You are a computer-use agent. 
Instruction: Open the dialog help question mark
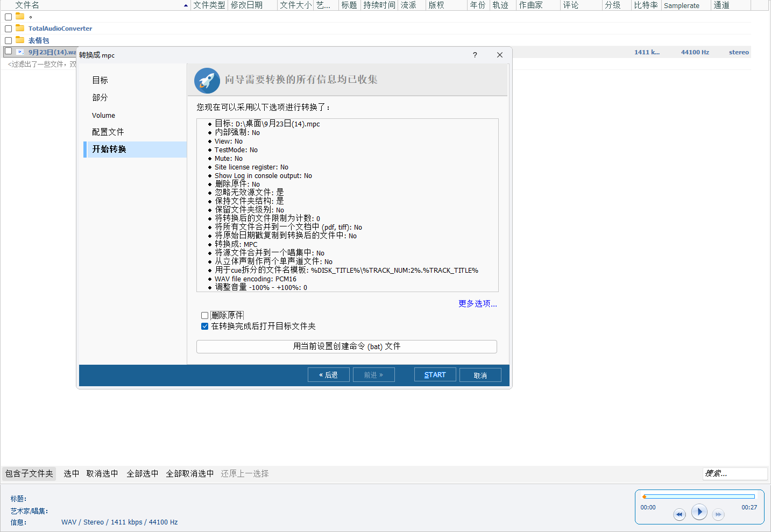click(x=475, y=55)
